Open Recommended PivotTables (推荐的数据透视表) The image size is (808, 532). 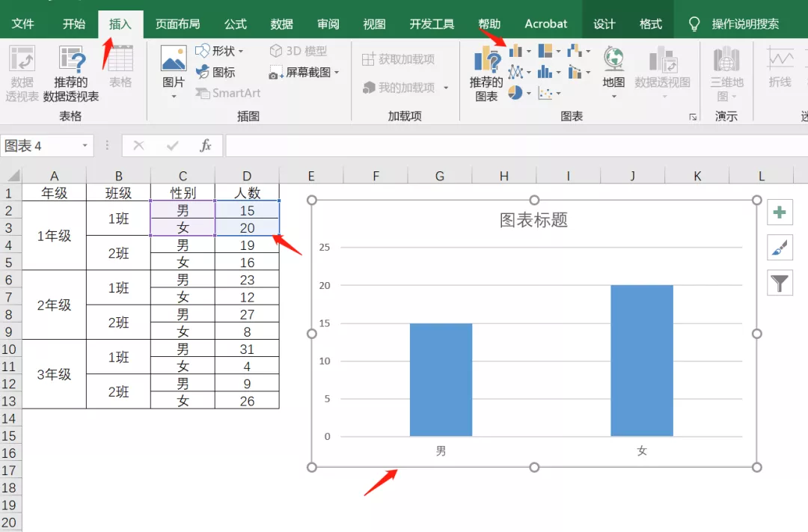71,74
